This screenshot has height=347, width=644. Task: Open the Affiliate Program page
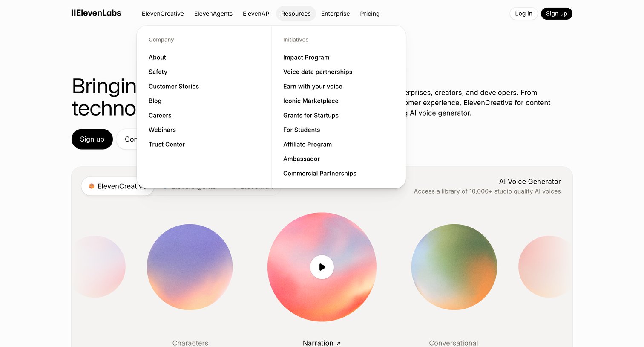308,144
